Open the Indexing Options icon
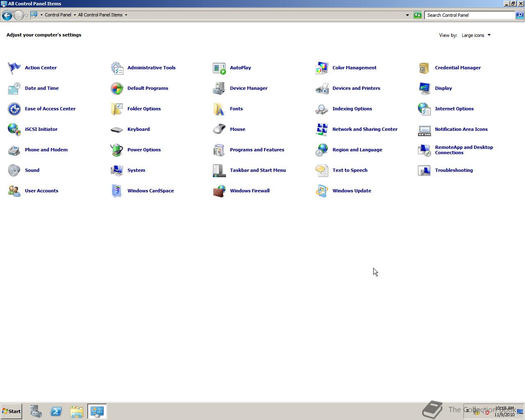 click(322, 109)
